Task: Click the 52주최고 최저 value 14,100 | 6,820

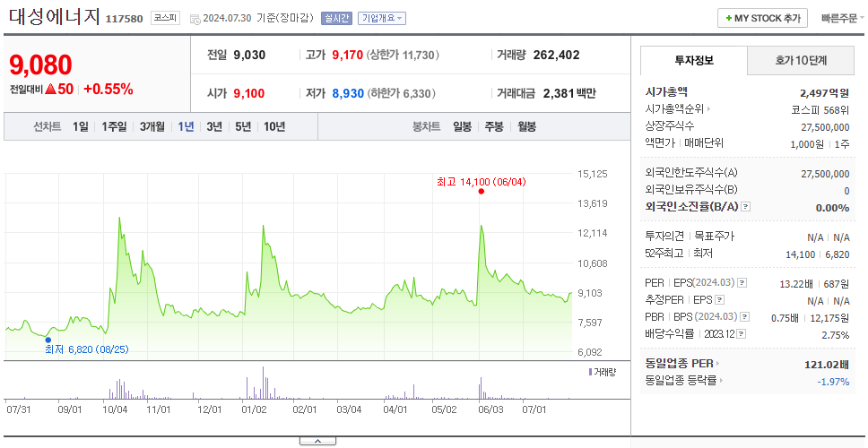Action: tap(817, 254)
